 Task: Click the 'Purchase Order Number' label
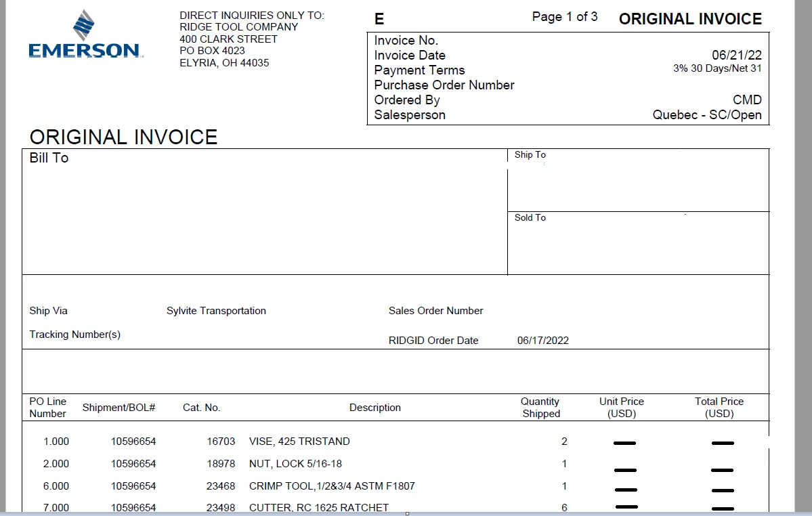click(444, 85)
